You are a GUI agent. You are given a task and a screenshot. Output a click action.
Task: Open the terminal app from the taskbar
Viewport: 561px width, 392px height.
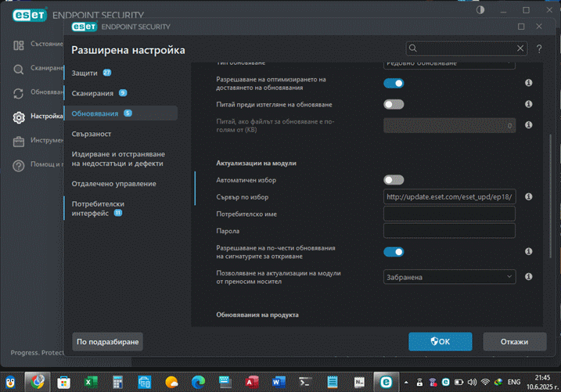click(x=305, y=383)
